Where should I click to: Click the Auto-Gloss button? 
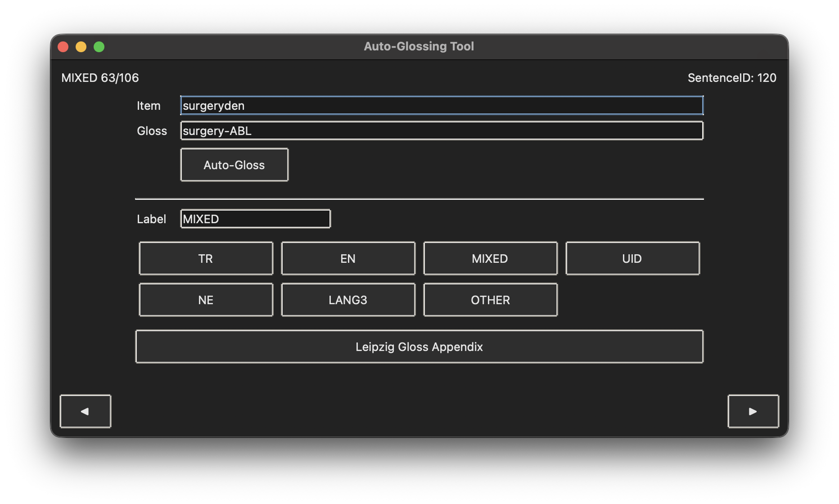pos(234,165)
